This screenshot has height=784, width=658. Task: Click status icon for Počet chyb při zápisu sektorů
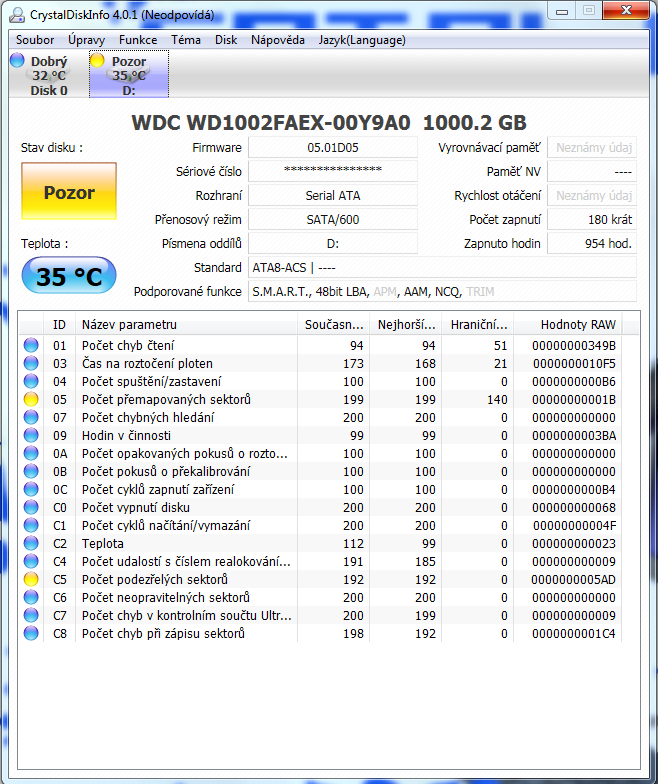pos(31,633)
